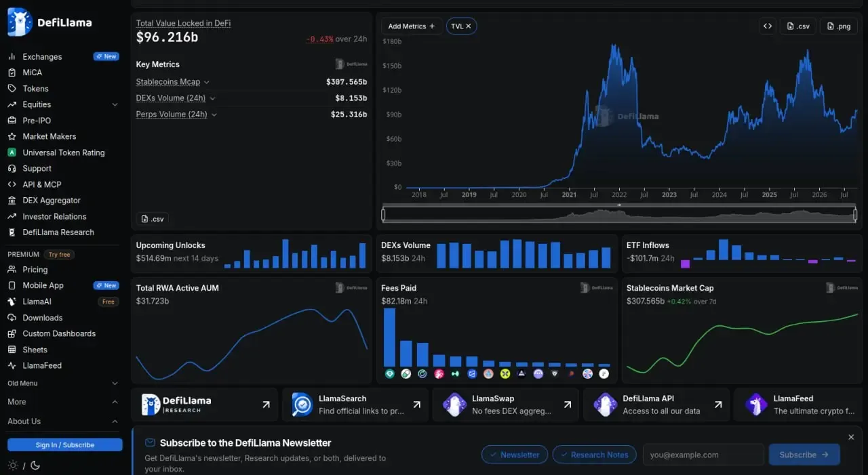
Task: Click the Sign In / Subscribe button
Action: pyautogui.click(x=65, y=445)
